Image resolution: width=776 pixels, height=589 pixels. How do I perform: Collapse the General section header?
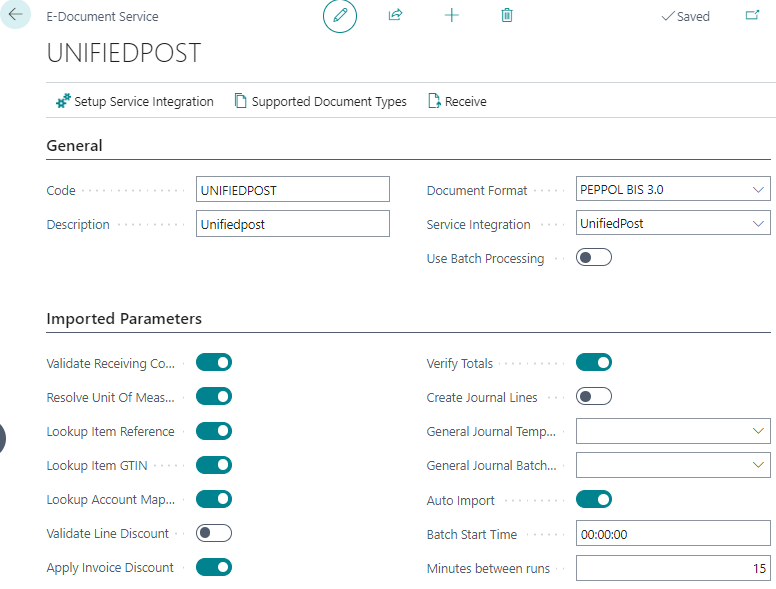tap(75, 146)
